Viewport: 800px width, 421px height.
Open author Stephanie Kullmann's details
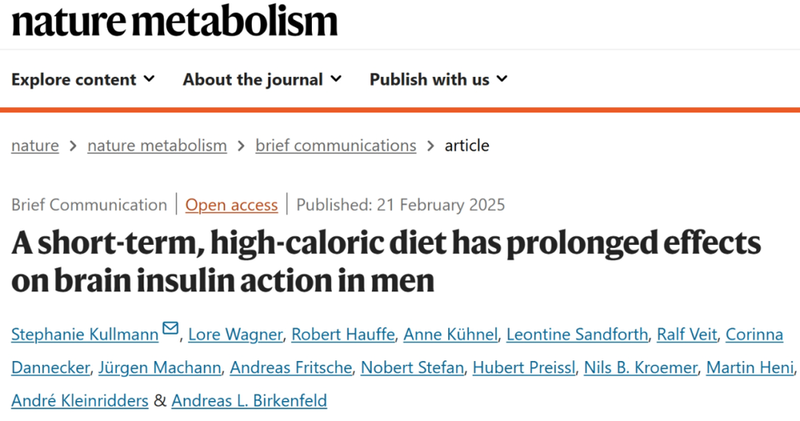(85, 334)
